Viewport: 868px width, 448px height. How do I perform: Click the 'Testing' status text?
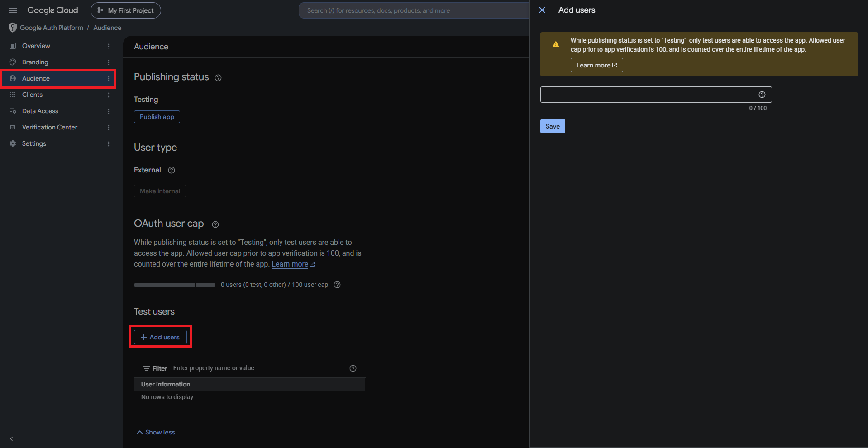[146, 100]
